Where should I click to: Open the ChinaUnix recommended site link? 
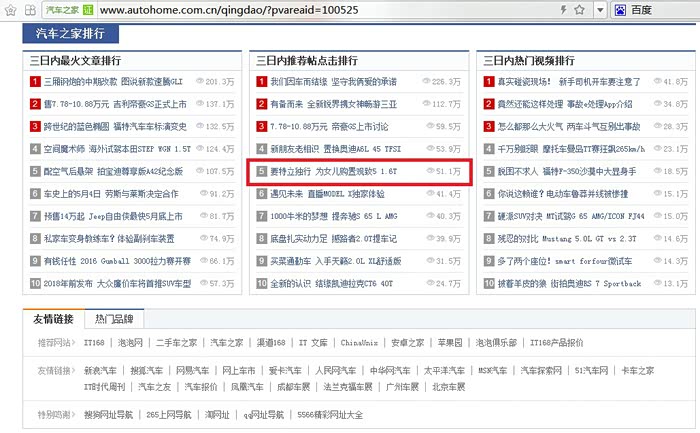[361, 342]
